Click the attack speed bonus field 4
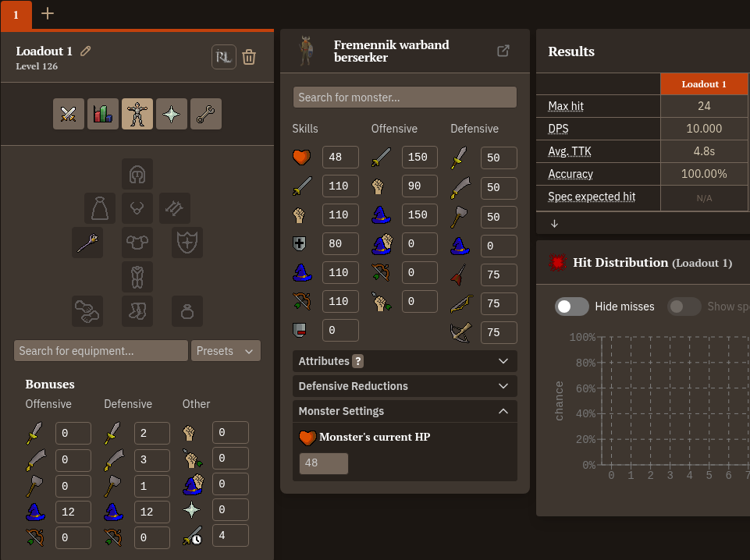Image resolution: width=750 pixels, height=560 pixels. (x=230, y=535)
